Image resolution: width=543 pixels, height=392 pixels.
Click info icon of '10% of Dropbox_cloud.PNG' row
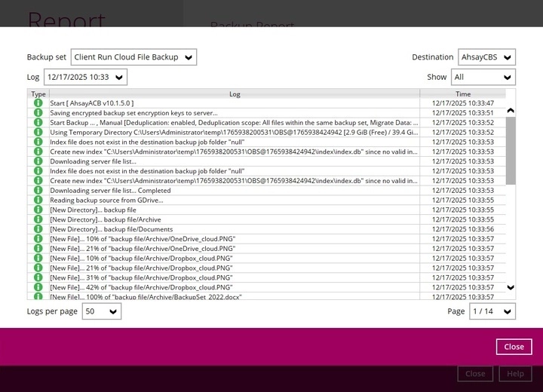point(38,259)
